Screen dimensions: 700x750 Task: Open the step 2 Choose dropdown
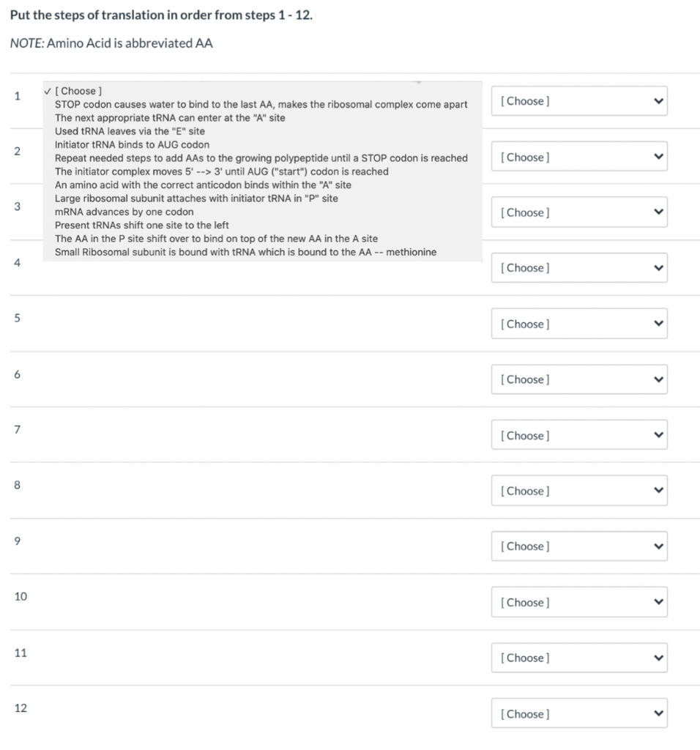tap(579, 156)
